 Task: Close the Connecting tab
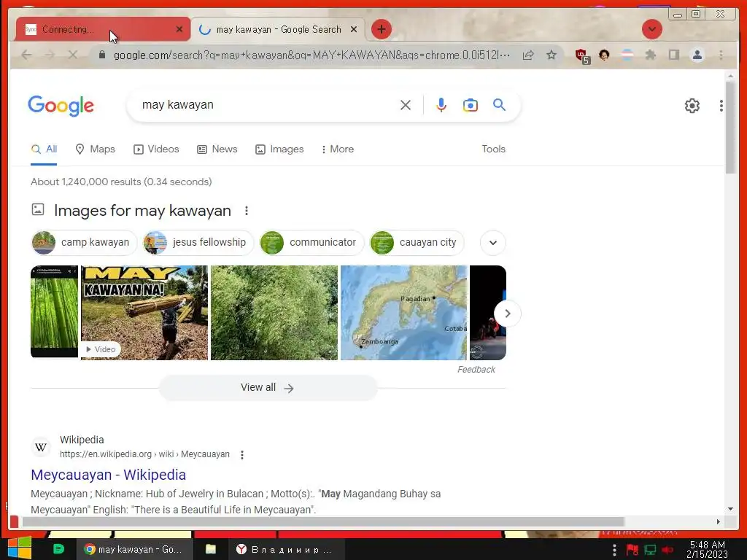[x=179, y=29]
